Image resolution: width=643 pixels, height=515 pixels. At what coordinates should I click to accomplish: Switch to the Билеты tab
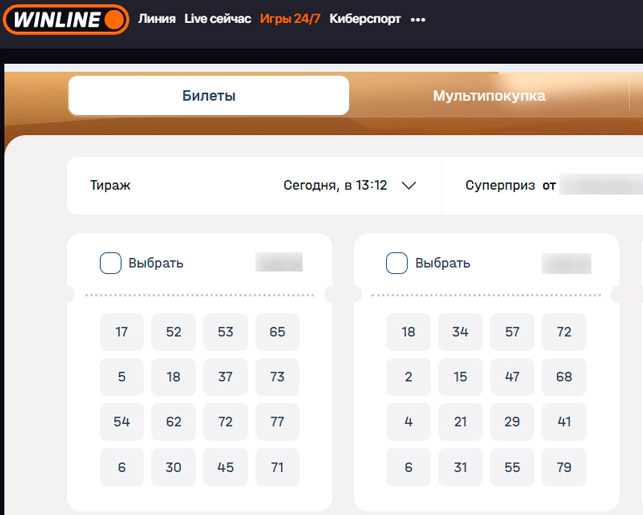click(x=208, y=96)
